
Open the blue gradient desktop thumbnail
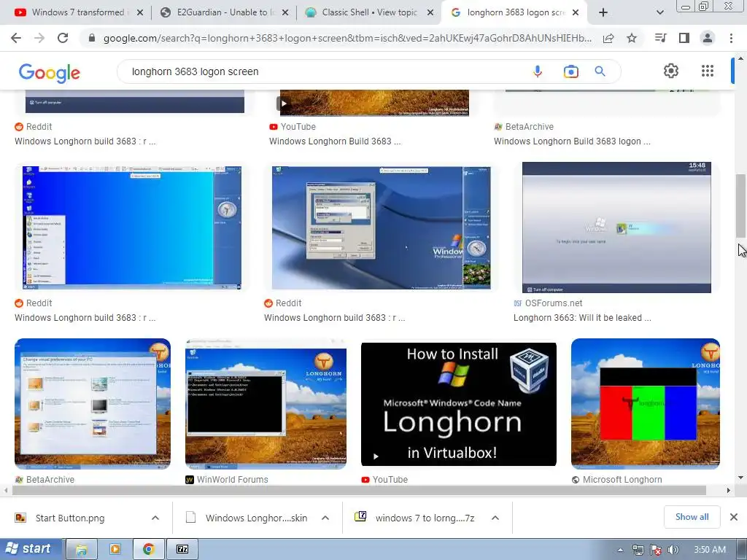point(132,227)
